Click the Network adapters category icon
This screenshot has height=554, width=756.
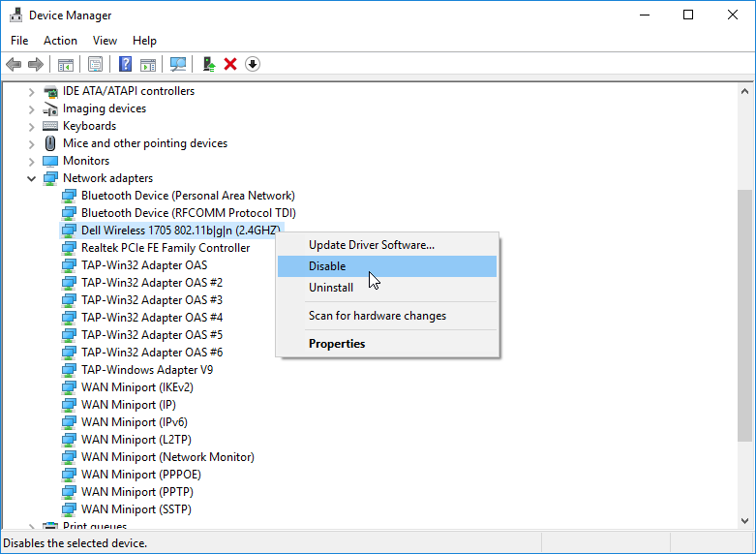[50, 178]
